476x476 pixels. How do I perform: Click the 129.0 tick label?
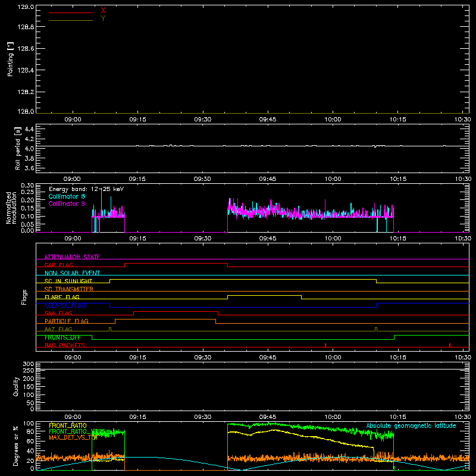[x=26, y=7]
